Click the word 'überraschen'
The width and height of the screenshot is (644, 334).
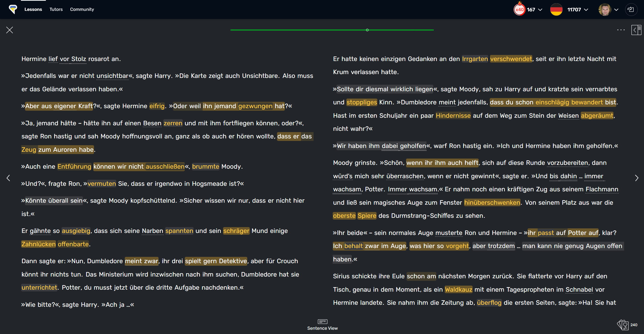pos(405,176)
